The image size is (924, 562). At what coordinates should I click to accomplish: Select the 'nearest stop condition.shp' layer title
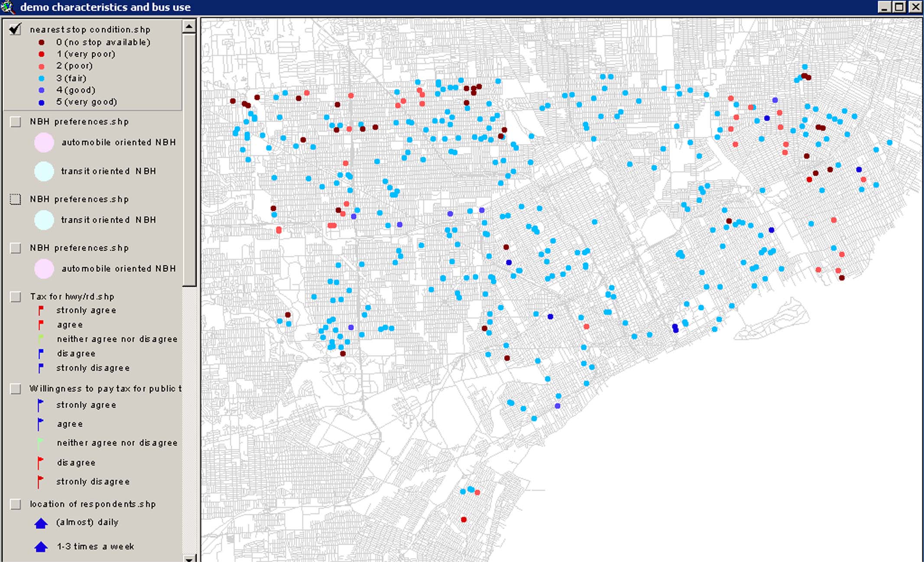(90, 29)
